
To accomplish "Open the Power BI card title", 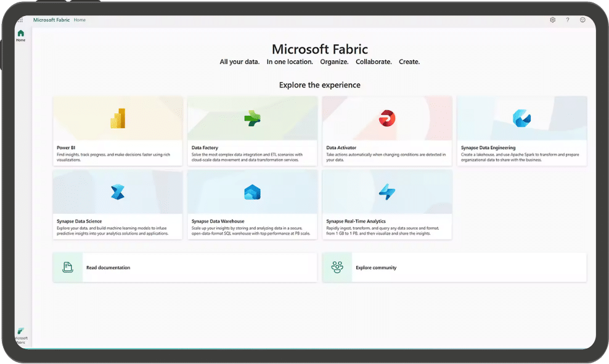I will click(66, 148).
